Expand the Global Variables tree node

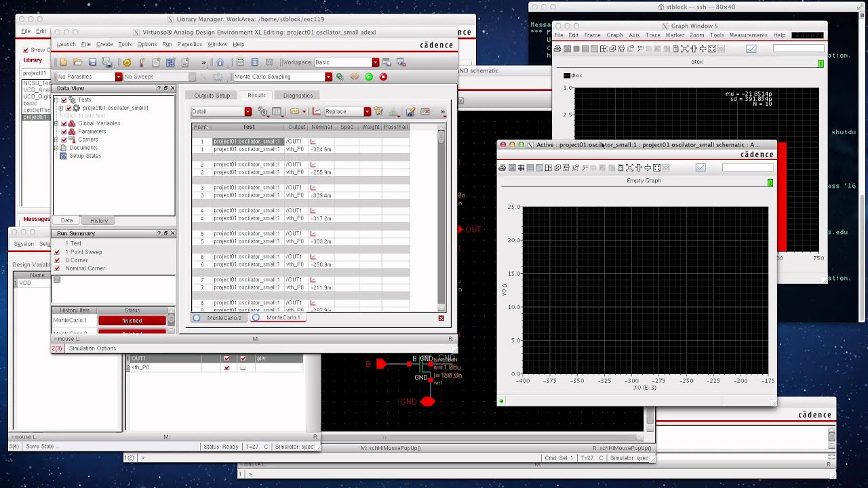(x=56, y=123)
